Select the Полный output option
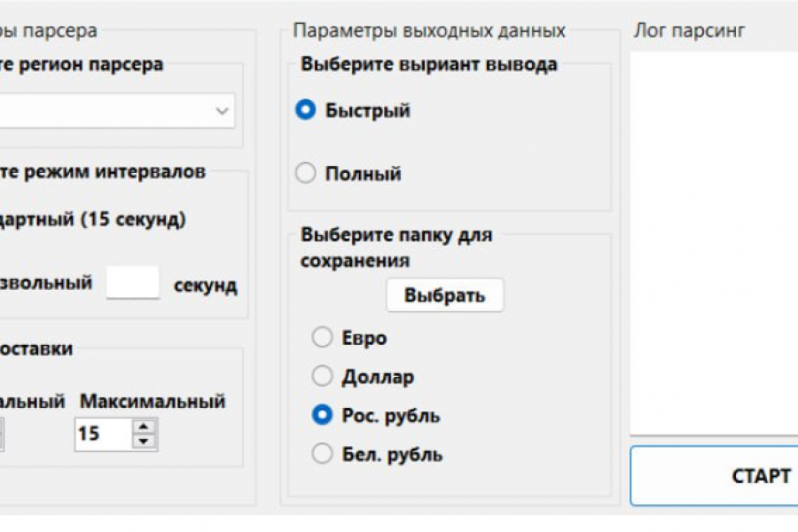Viewport: 798px width, 532px height. [306, 174]
